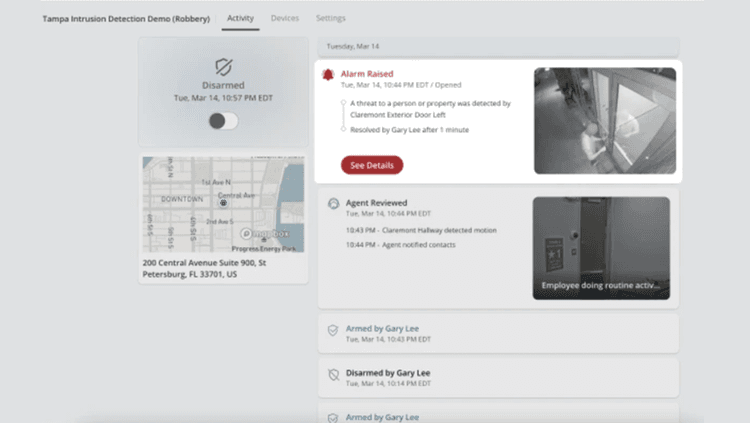
Task: Open the Employee doing routine activity thumbnail
Action: click(601, 248)
